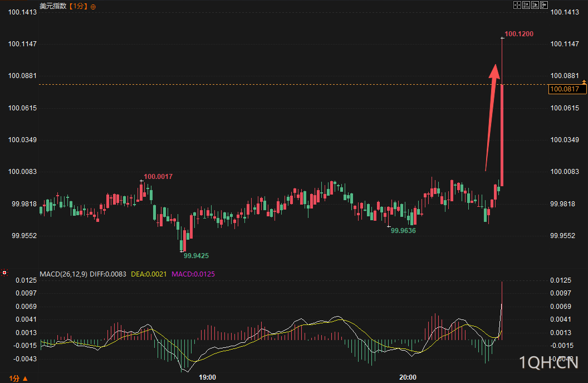Image resolution: width=588 pixels, height=383 pixels.
Task: Click the crosshair cursor icon at top right
Action: [x=517, y=5]
